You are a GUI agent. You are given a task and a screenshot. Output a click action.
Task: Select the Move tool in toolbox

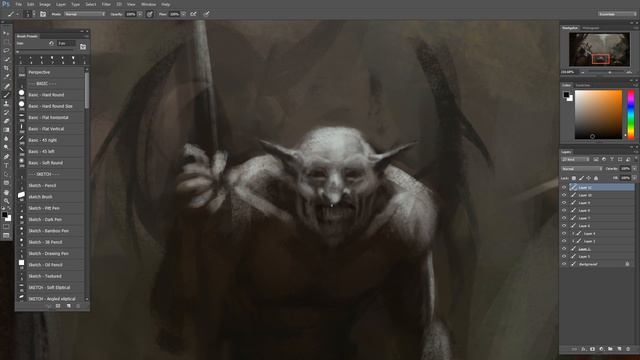coord(6,33)
